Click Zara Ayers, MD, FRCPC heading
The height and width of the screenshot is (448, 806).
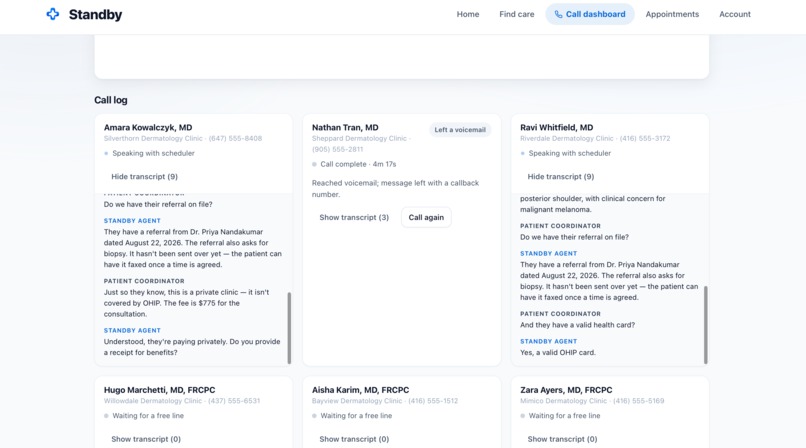point(566,390)
